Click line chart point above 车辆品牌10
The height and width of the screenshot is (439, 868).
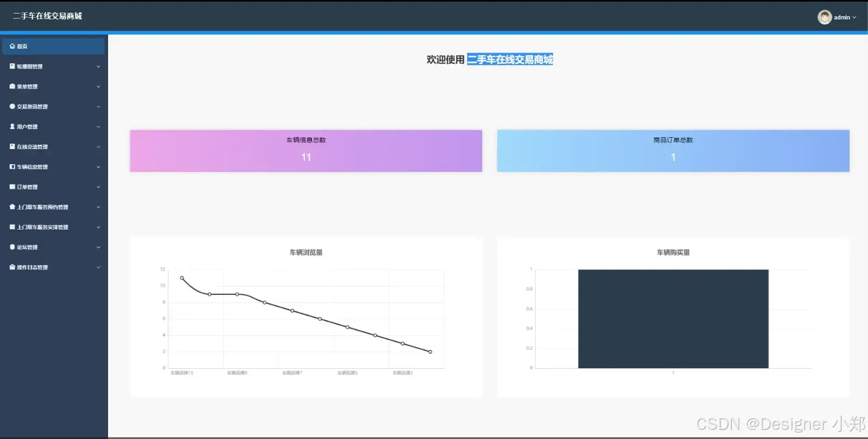pos(182,278)
